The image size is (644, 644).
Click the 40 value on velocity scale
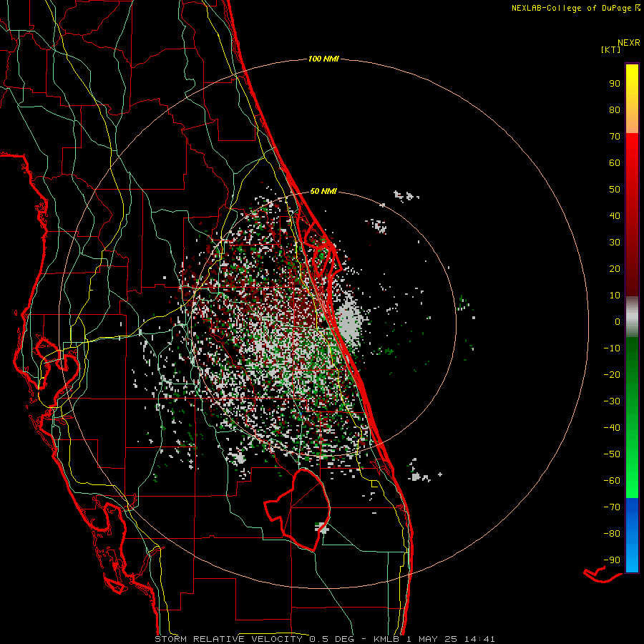pyautogui.click(x=615, y=215)
